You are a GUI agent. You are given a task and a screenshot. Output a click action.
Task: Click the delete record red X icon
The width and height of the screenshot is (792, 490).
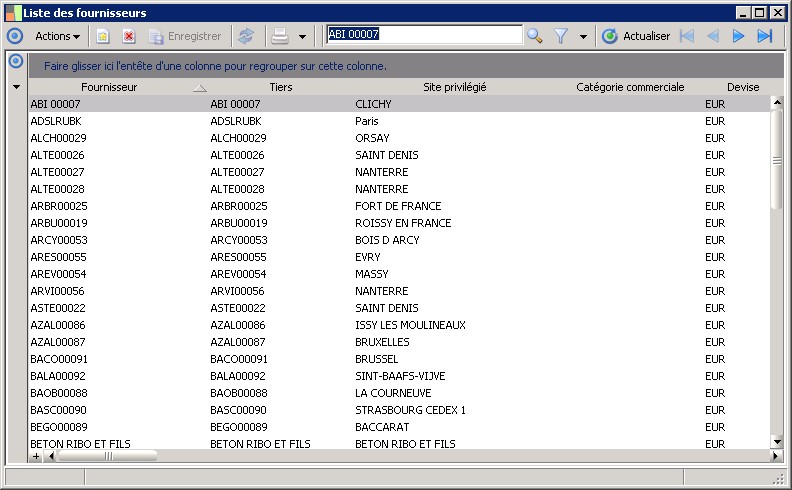click(x=129, y=36)
